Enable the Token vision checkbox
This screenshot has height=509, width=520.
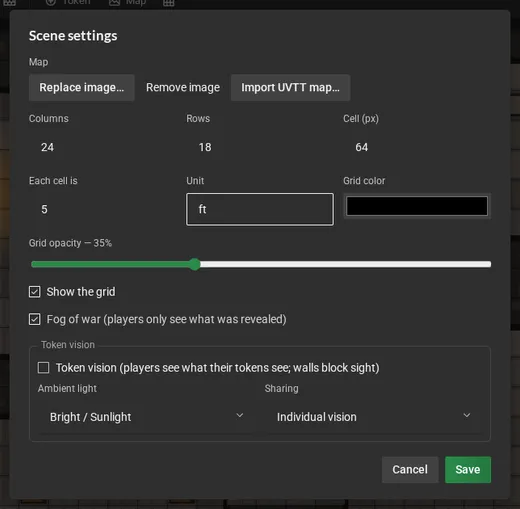point(44,368)
